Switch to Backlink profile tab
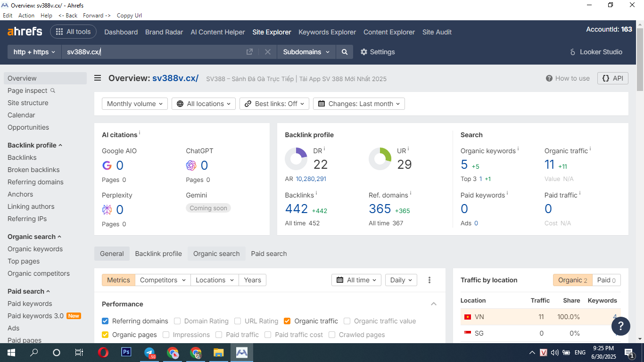The height and width of the screenshot is (362, 644). click(158, 254)
